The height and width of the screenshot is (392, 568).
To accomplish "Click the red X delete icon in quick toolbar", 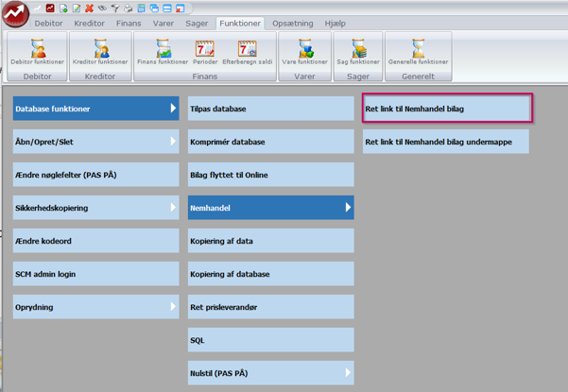I will click(x=89, y=9).
